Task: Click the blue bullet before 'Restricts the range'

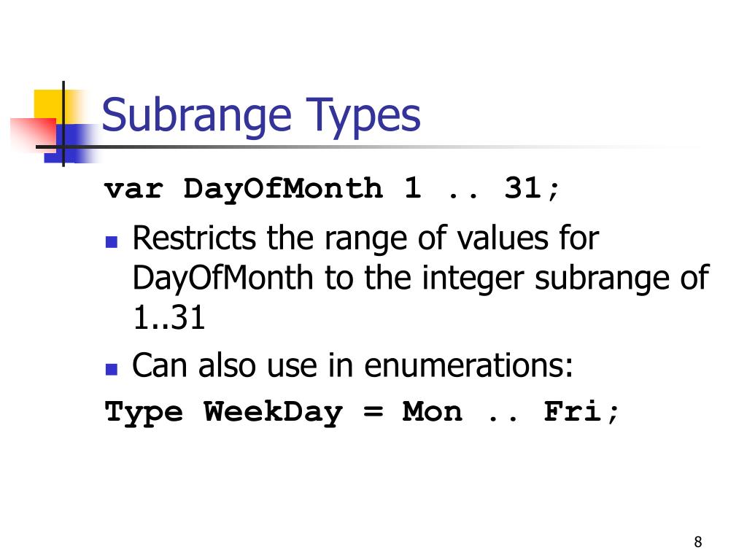Action: (x=112, y=242)
